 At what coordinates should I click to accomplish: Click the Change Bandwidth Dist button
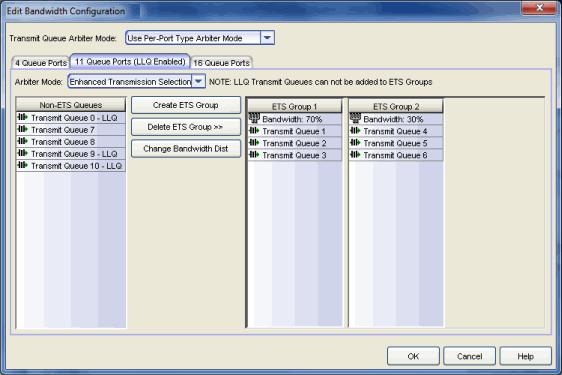(186, 148)
